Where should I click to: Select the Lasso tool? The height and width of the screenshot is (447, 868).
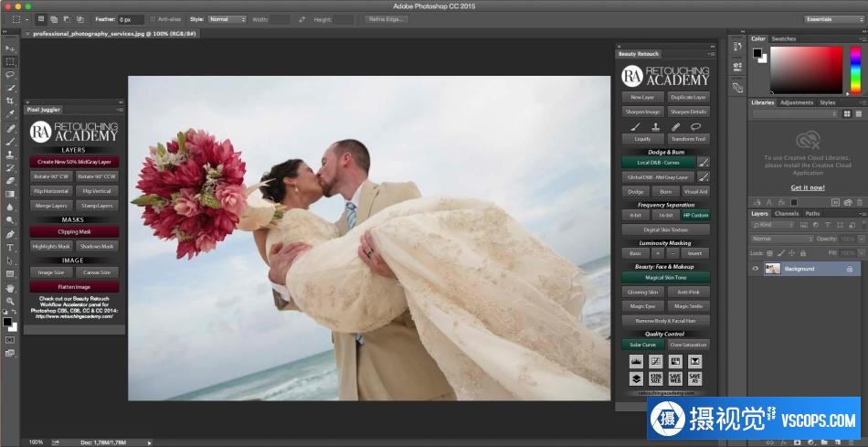[x=10, y=75]
